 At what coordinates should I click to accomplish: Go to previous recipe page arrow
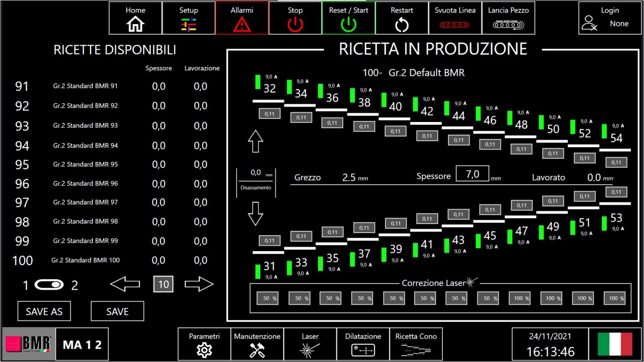point(125,284)
